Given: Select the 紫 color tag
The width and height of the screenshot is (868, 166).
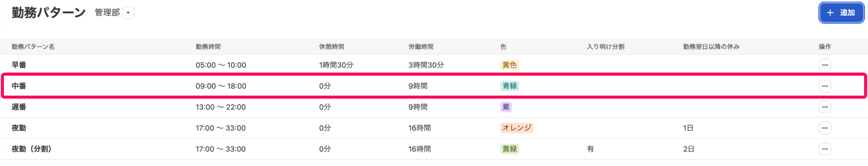Looking at the screenshot, I should tap(506, 107).
